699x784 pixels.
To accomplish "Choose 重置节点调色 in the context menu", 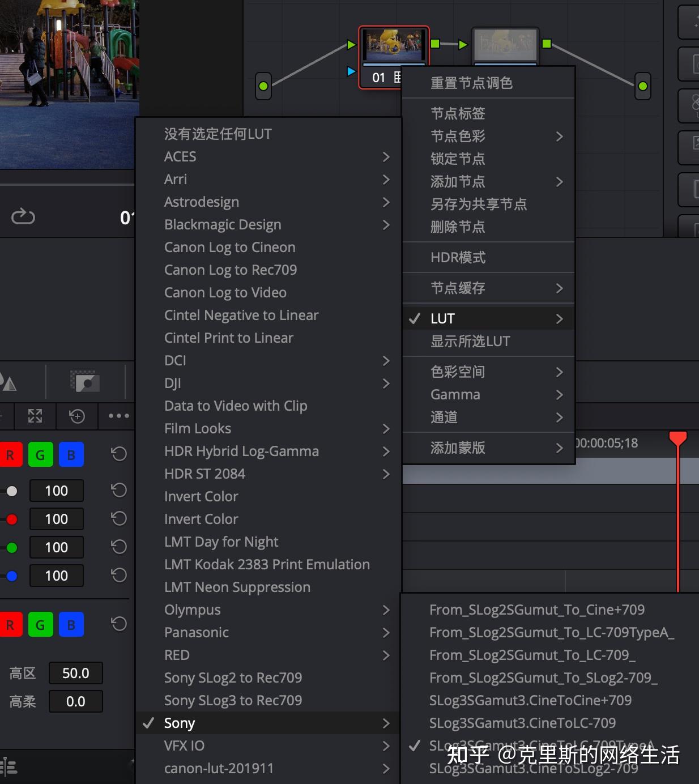I will [473, 83].
